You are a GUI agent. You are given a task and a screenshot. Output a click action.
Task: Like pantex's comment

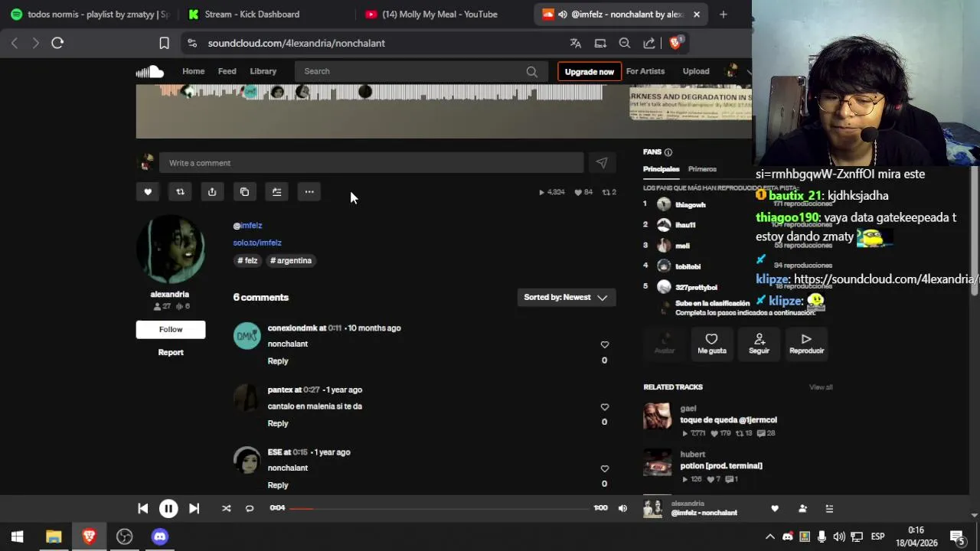604,407
